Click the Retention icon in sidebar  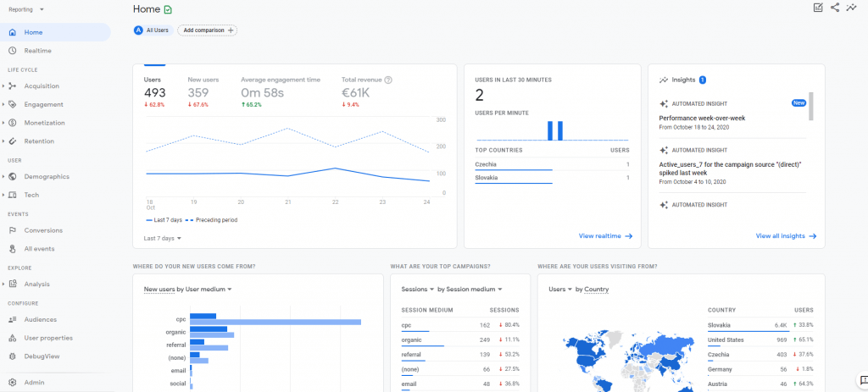[x=12, y=141]
